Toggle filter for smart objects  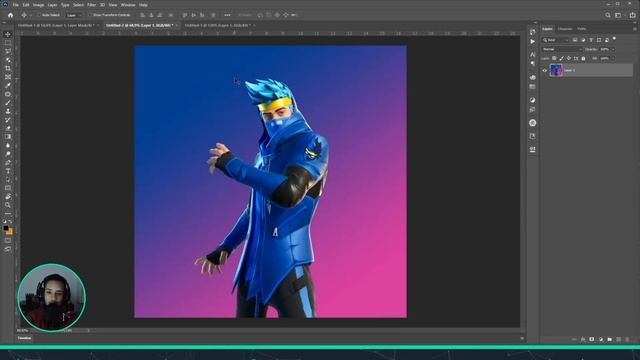tap(607, 40)
